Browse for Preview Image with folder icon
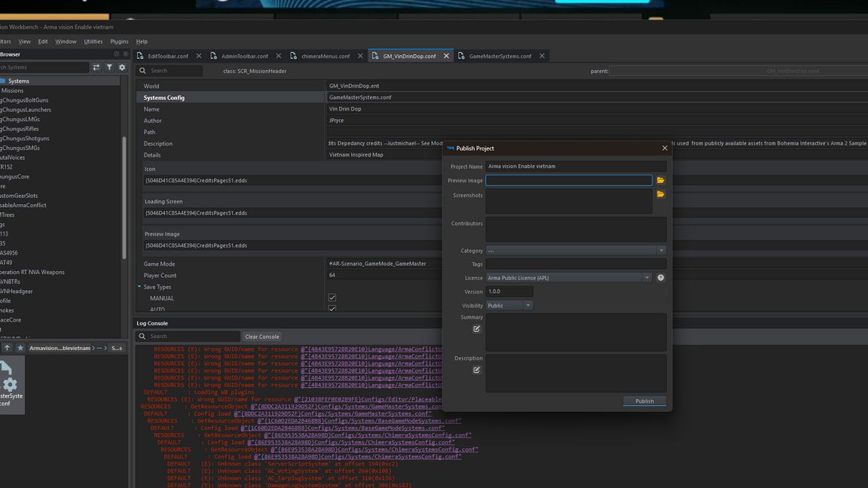The height and width of the screenshot is (488, 868). tap(660, 181)
